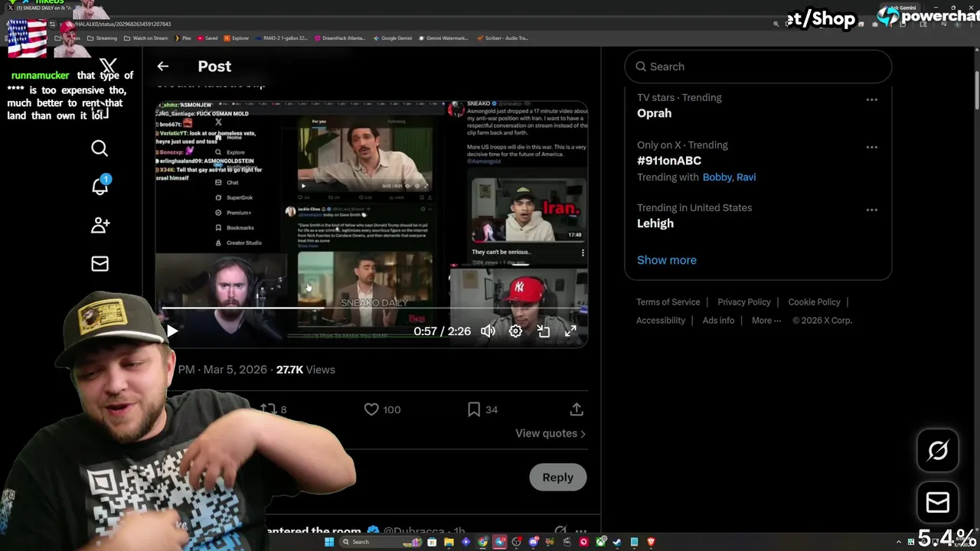
Task: Open the X logo home link
Action: point(108,67)
